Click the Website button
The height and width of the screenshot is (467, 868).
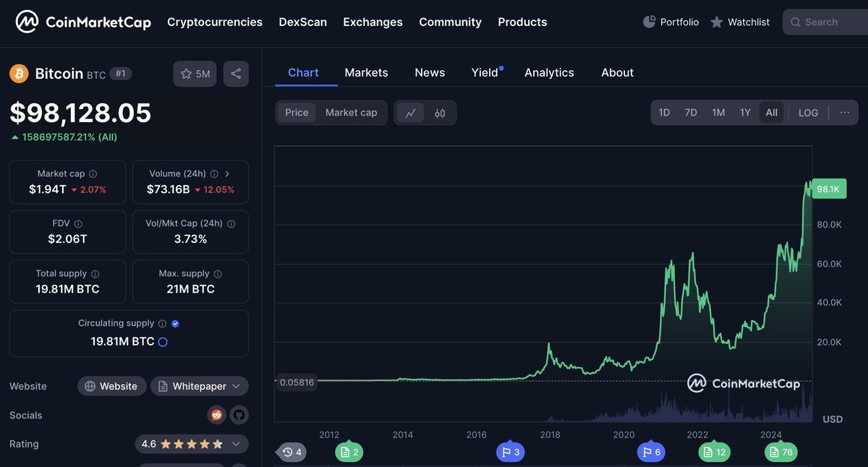pyautogui.click(x=111, y=386)
